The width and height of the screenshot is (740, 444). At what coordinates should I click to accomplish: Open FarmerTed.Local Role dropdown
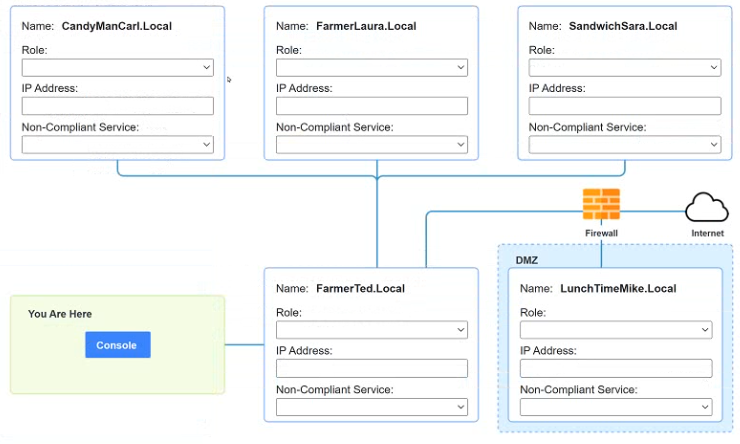point(372,330)
